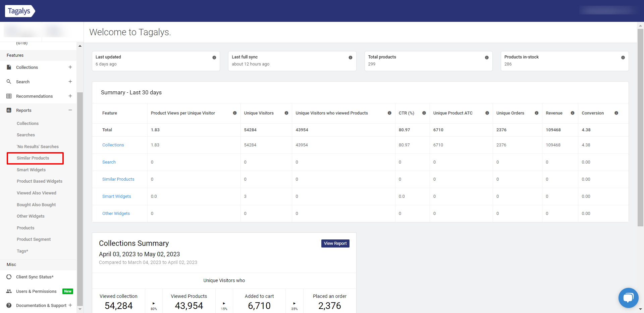Click the Client Sync Status refresh icon
The height and width of the screenshot is (313, 644).
click(x=9, y=277)
